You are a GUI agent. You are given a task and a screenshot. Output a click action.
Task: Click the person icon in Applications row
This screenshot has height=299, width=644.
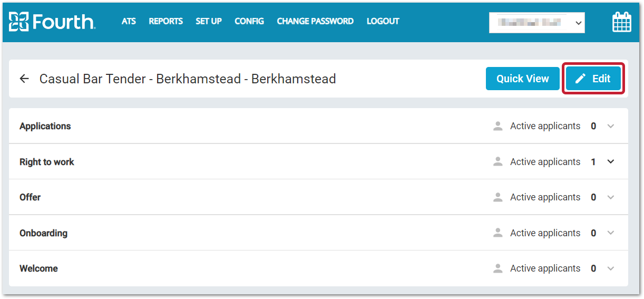[497, 126]
